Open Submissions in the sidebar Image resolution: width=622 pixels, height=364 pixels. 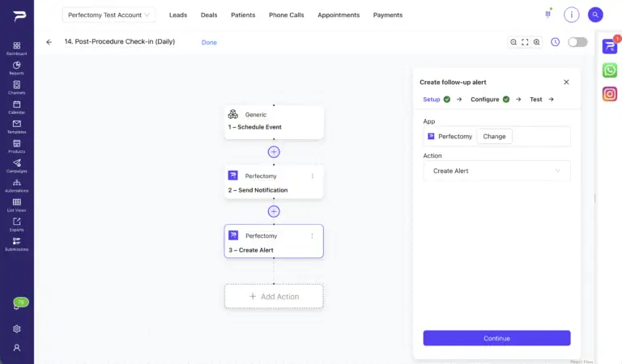pos(17,244)
